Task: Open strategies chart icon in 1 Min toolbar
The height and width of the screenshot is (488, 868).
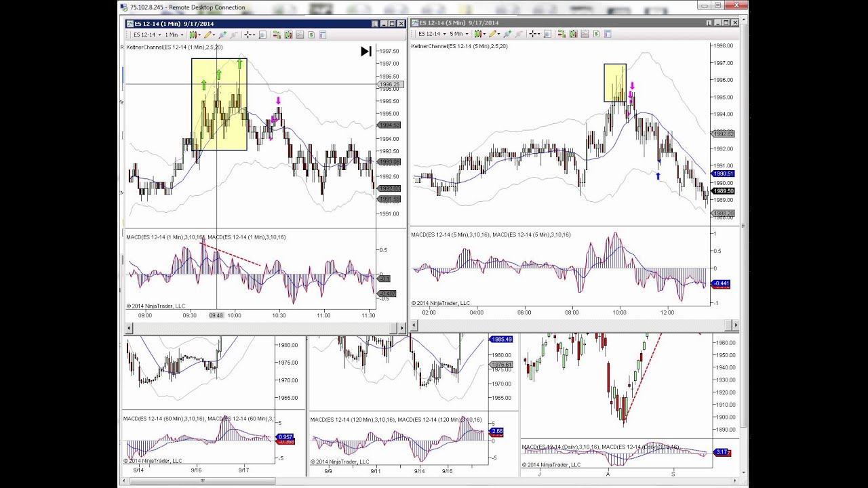Action: [300, 35]
